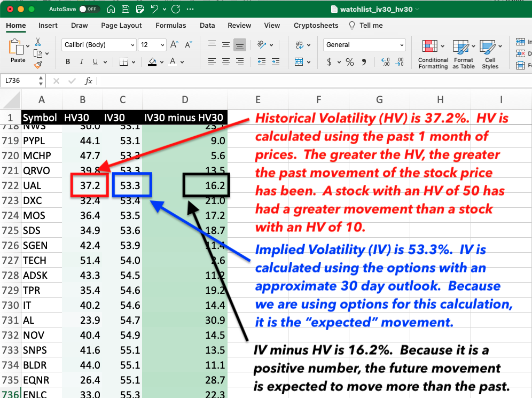Click the Increase Indent icon
This screenshot has height=398, width=532.
tap(277, 62)
